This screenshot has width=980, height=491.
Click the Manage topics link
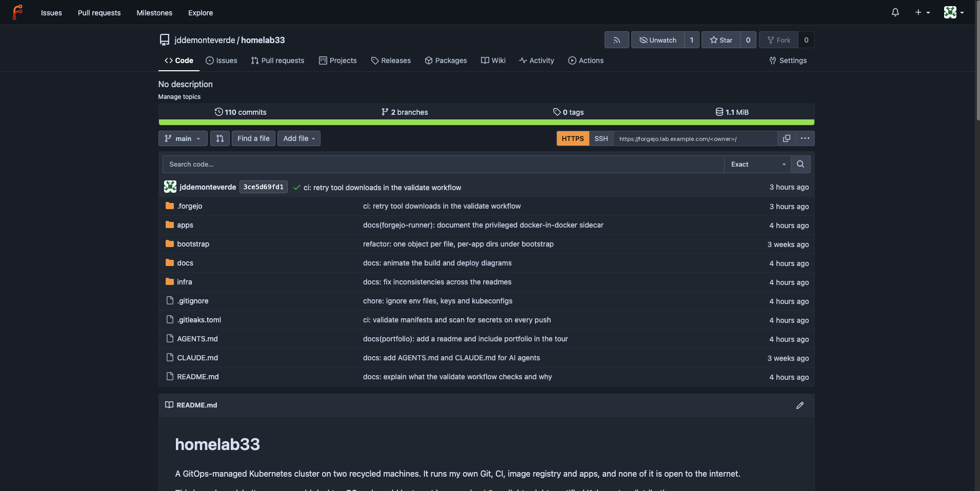pos(179,97)
